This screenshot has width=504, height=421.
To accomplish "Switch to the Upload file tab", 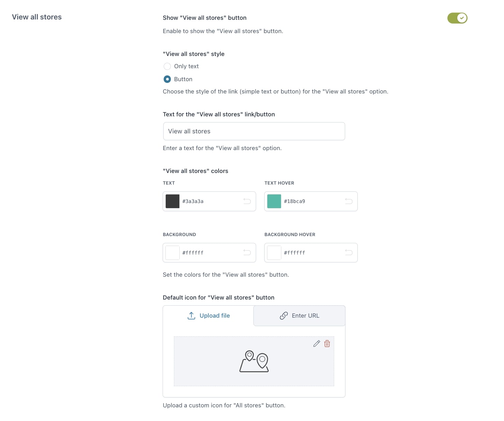I will point(208,316).
